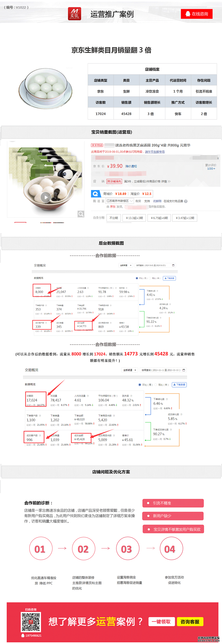Click help icon beside 成交客户数 996
This screenshot has height=644, width=222.
coord(40,435)
